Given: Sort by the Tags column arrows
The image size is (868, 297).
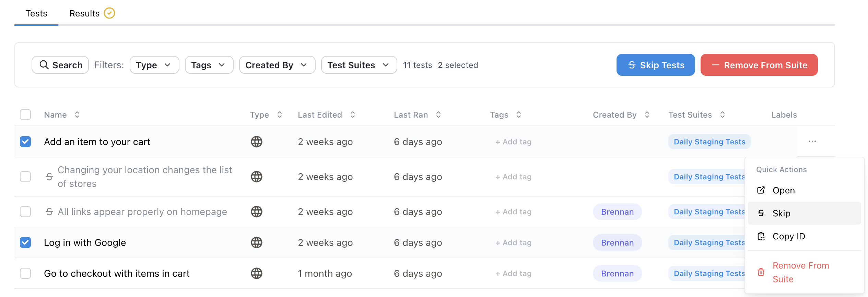Looking at the screenshot, I should pos(519,115).
